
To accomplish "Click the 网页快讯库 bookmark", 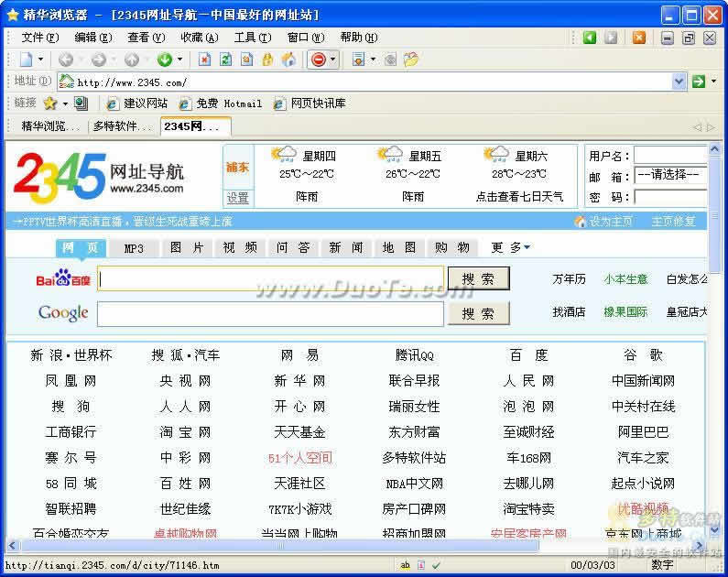I will [x=310, y=103].
